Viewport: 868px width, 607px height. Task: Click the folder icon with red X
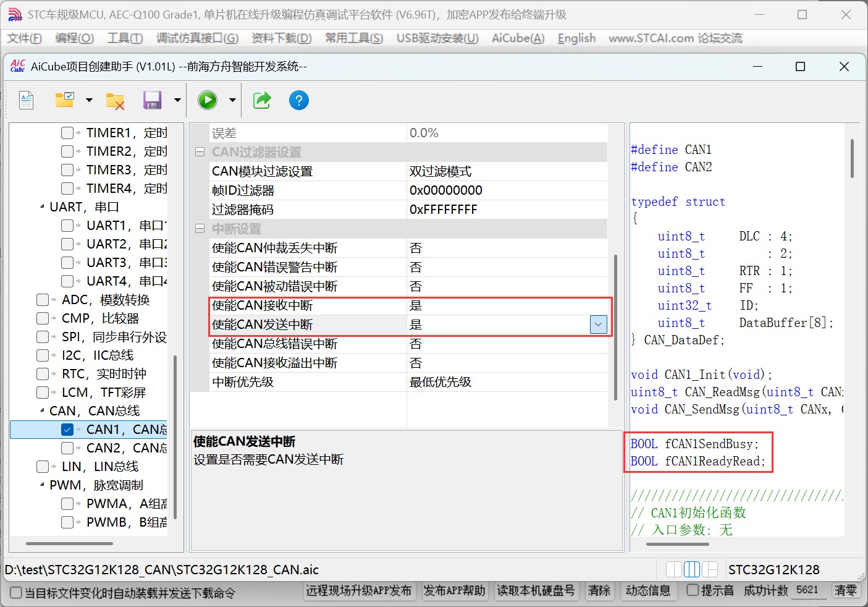(x=115, y=101)
